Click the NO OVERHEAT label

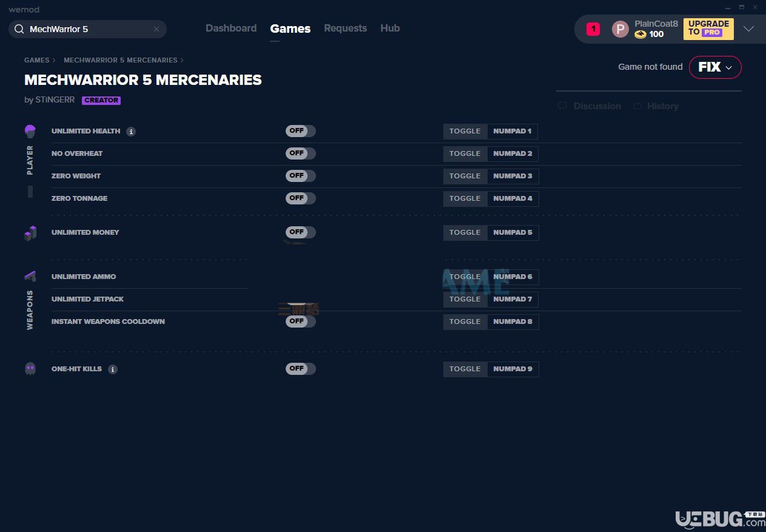pyautogui.click(x=77, y=153)
